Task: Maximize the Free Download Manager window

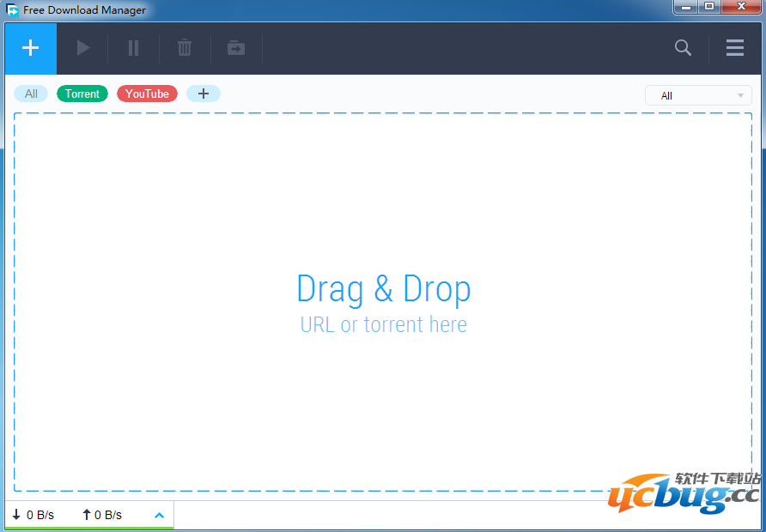Action: coord(709,7)
